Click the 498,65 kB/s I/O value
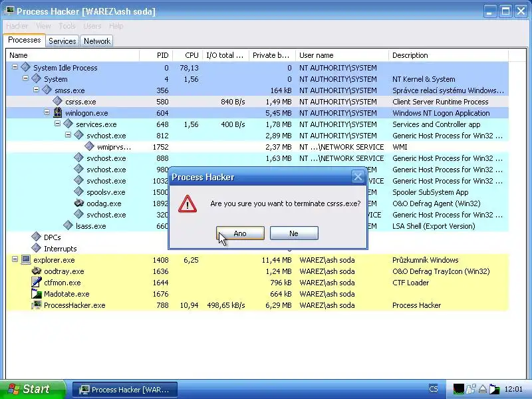Screen dimensions: 532x399 [226, 305]
